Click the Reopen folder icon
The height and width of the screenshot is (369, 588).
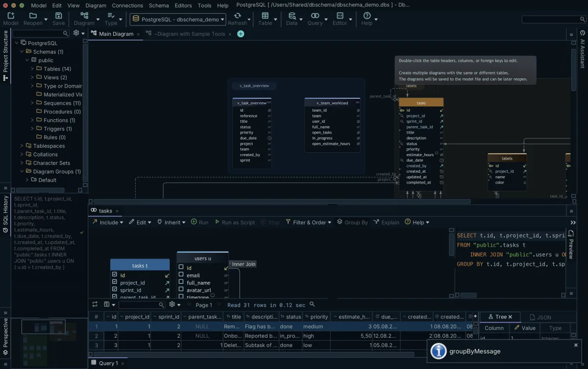[33, 16]
